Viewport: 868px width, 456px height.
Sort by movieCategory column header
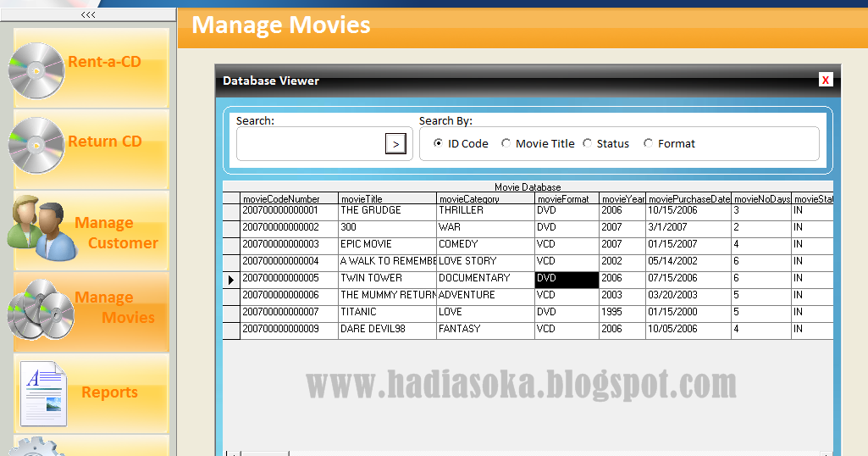click(x=485, y=198)
